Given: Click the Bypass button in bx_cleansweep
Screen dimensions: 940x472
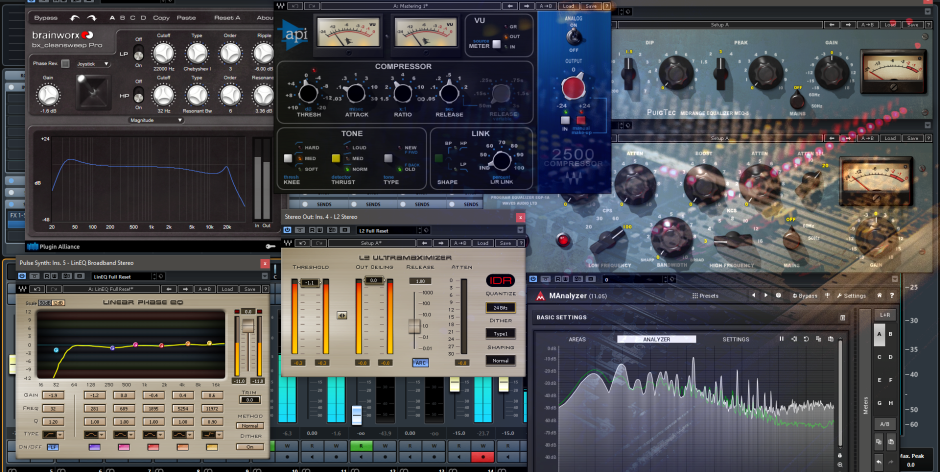Looking at the screenshot, I should pyautogui.click(x=44, y=18).
